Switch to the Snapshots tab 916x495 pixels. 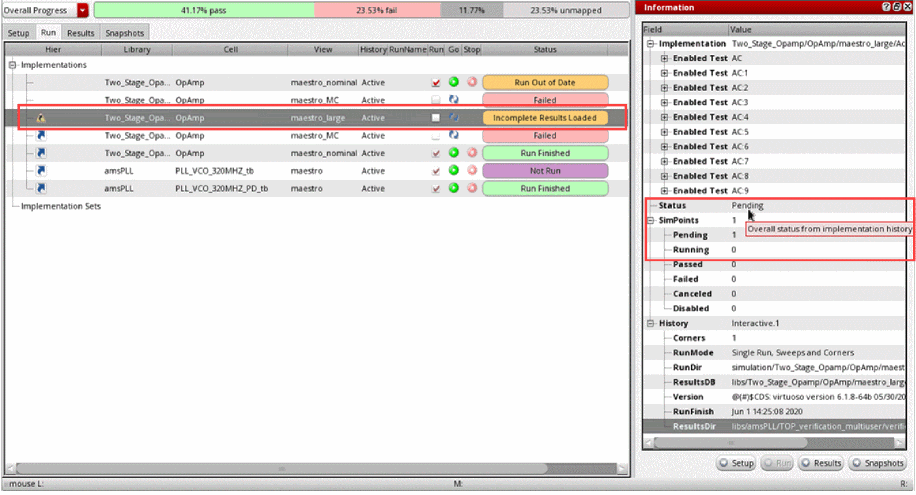[x=124, y=33]
